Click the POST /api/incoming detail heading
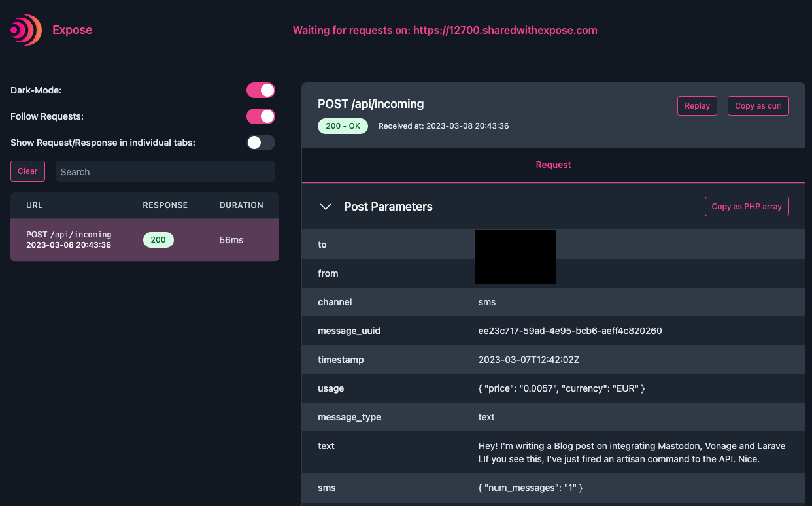Screen dimensions: 812x506 coord(371,104)
